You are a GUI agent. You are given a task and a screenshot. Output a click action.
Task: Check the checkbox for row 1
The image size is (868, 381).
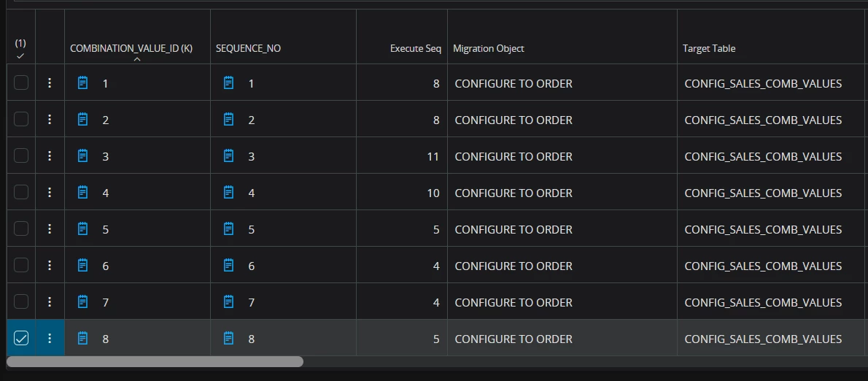point(21,83)
